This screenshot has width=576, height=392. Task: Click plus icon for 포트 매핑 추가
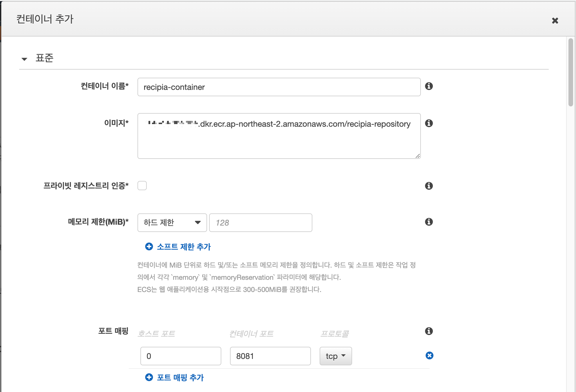click(x=149, y=377)
